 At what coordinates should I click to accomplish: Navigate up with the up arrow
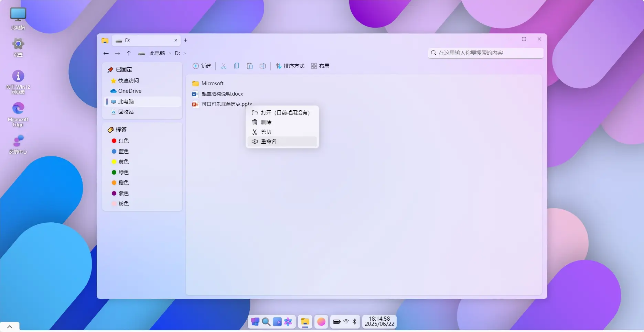[x=129, y=53]
